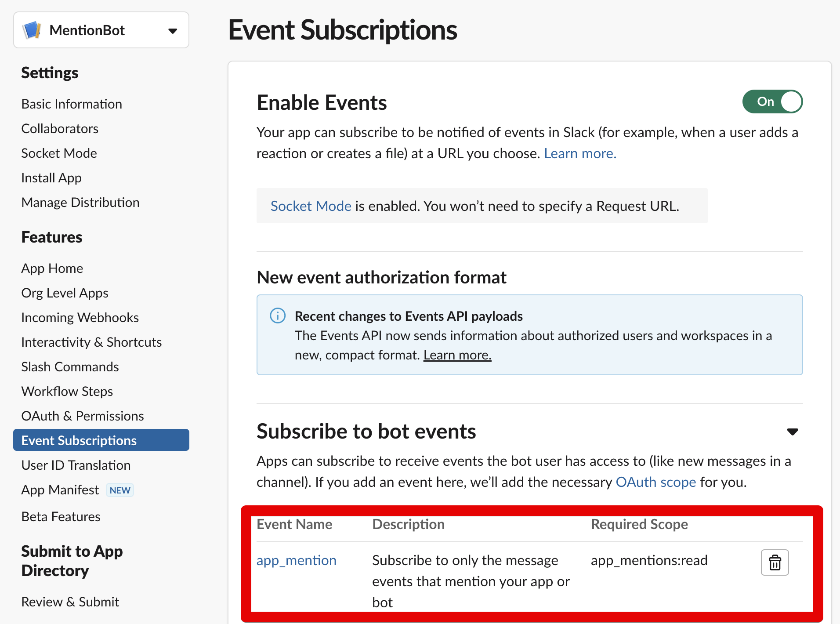Select Event Subscriptions in sidebar

point(101,440)
